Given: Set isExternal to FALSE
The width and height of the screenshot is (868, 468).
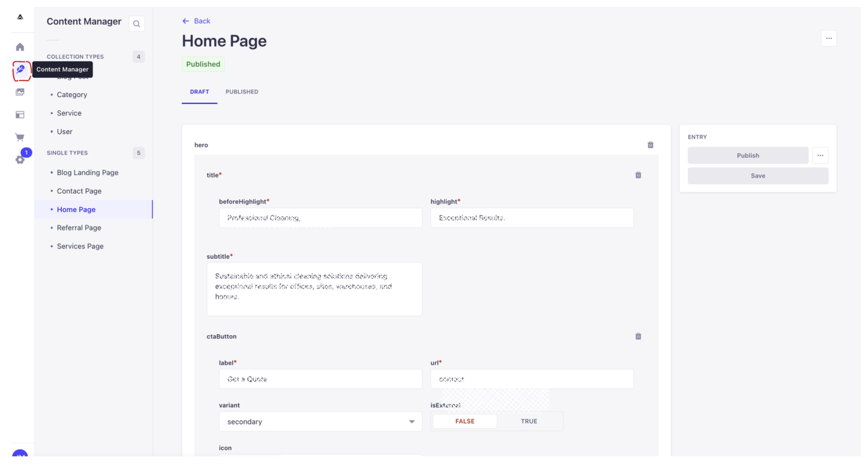Looking at the screenshot, I should tap(465, 421).
